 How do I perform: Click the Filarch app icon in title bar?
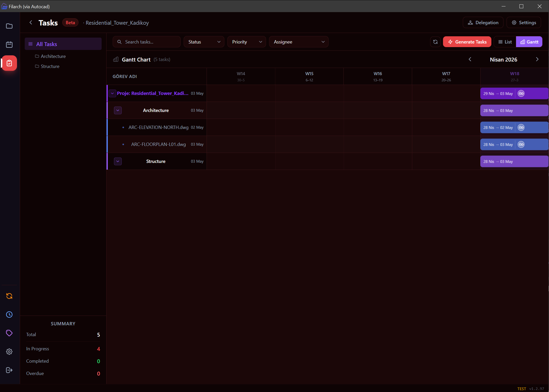(x=4, y=6)
